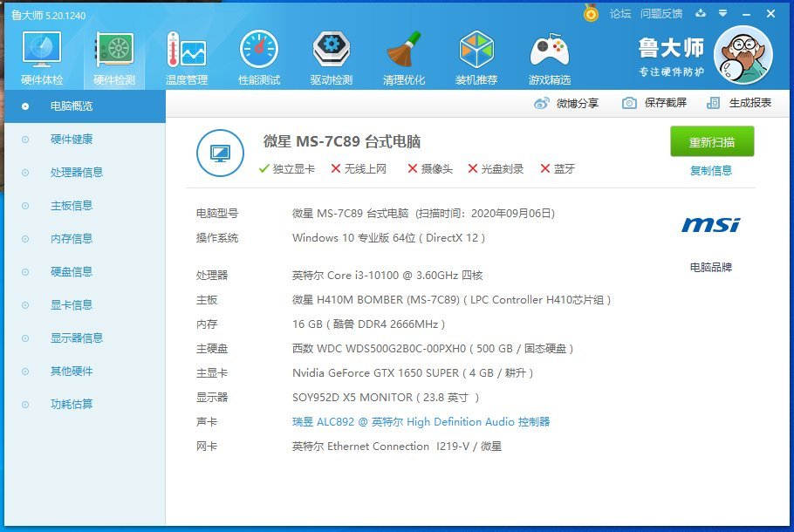Open 游戏精选 gamepad icon

(x=550, y=58)
